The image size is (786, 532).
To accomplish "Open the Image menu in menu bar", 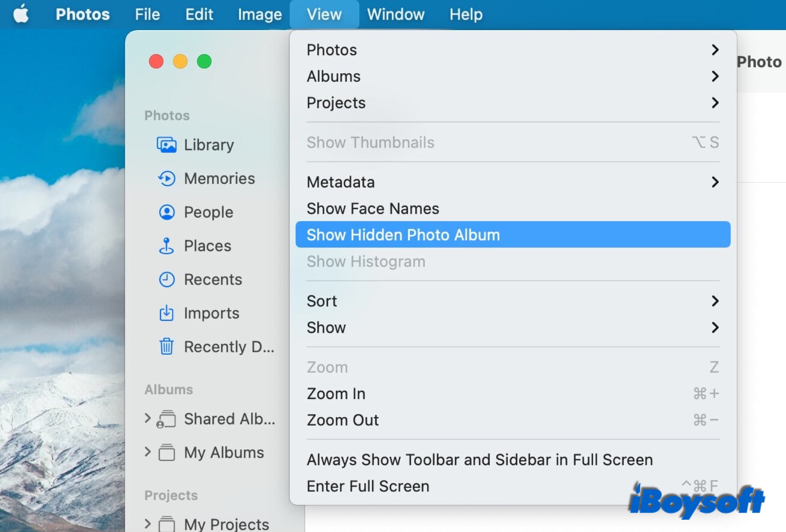I will pyautogui.click(x=259, y=14).
